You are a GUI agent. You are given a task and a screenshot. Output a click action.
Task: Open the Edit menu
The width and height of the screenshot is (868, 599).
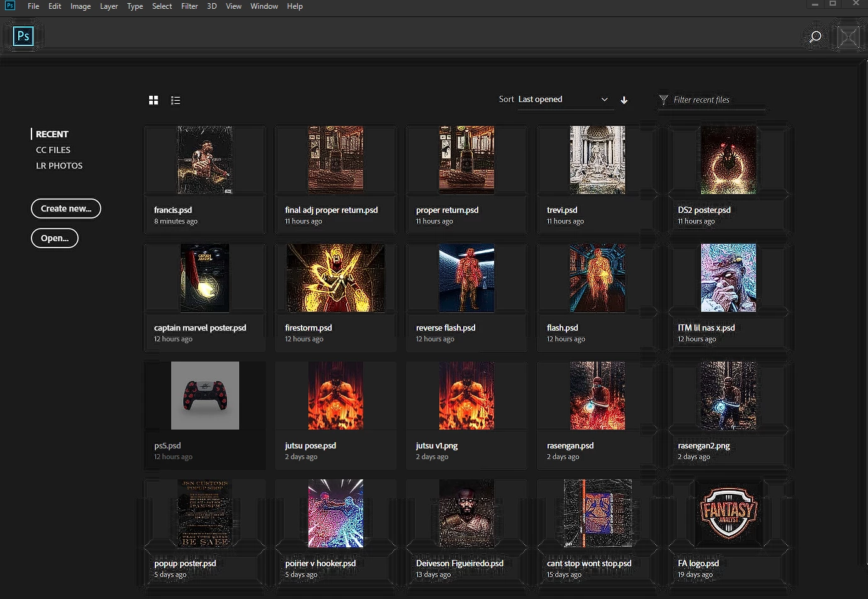click(x=55, y=6)
